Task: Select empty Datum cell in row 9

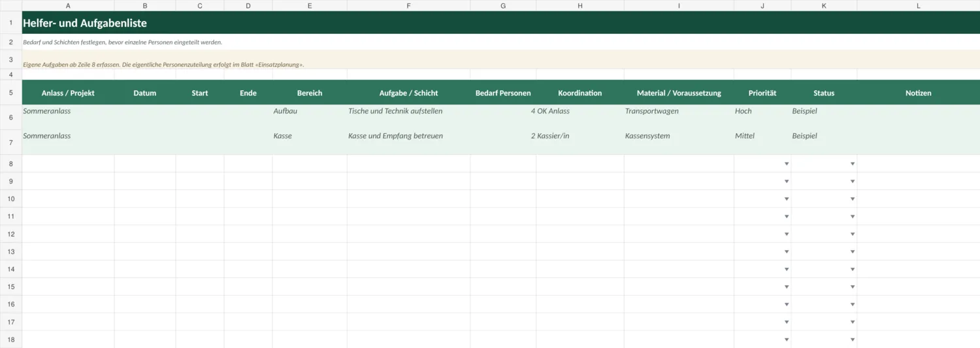Action: pos(145,182)
